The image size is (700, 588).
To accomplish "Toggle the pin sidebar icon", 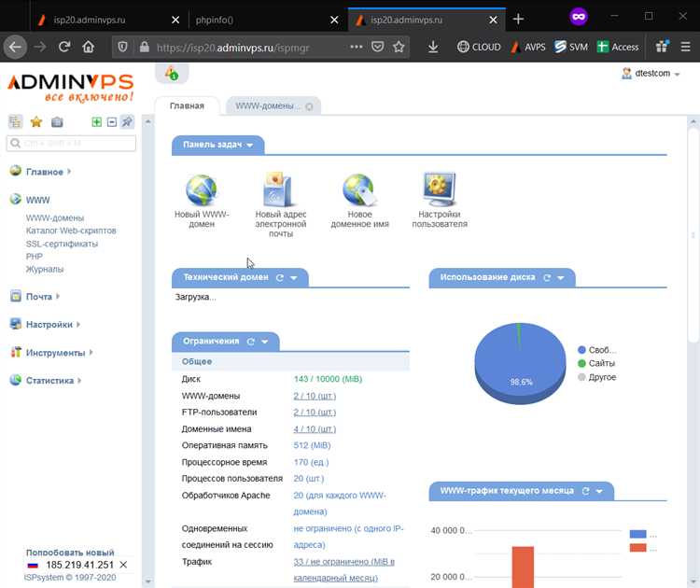I will pos(127,121).
